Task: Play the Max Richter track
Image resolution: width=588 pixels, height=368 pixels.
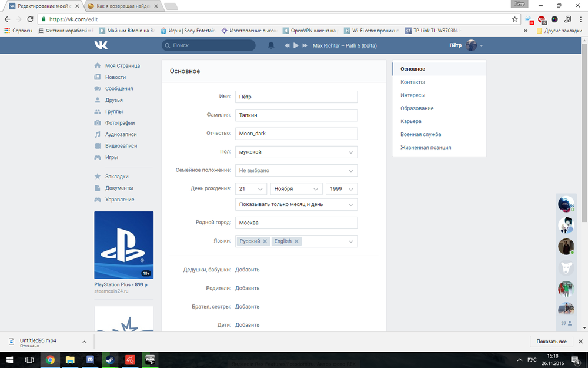Action: coord(296,45)
